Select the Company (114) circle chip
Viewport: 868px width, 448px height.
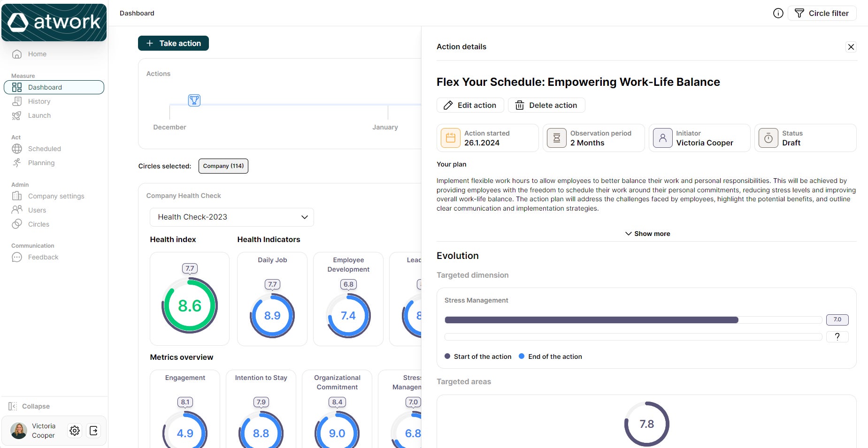(x=223, y=166)
